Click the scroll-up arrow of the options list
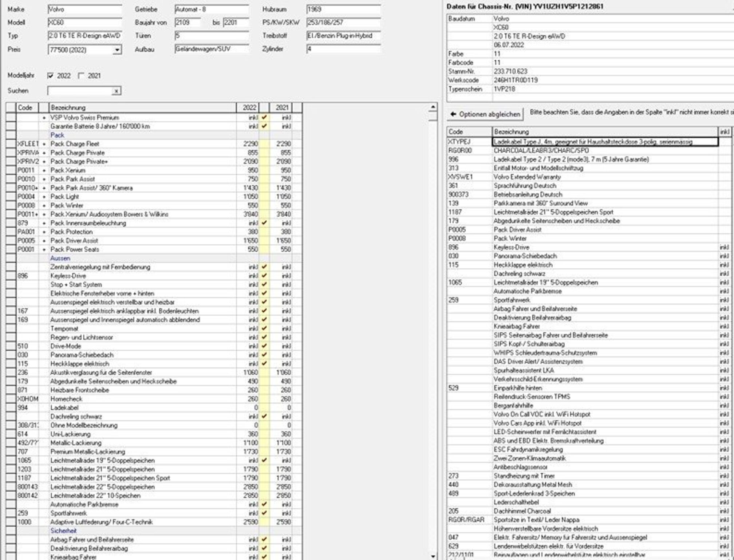The height and width of the screenshot is (560, 734). [433, 107]
